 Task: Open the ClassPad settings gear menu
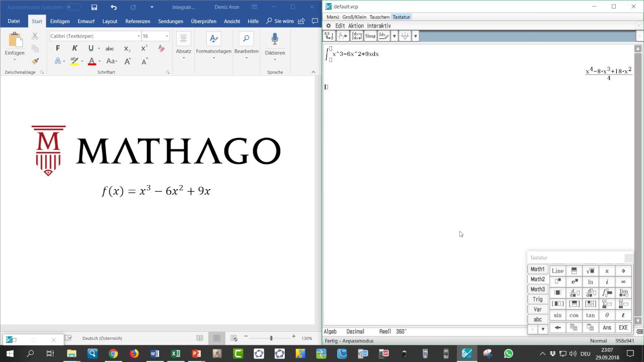[x=329, y=26]
